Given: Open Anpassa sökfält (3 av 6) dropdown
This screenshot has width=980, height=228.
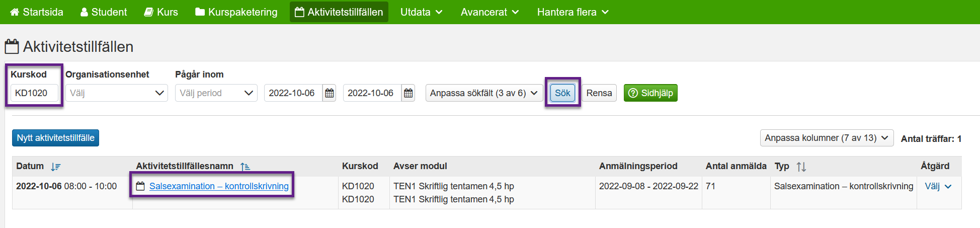Looking at the screenshot, I should point(484,93).
